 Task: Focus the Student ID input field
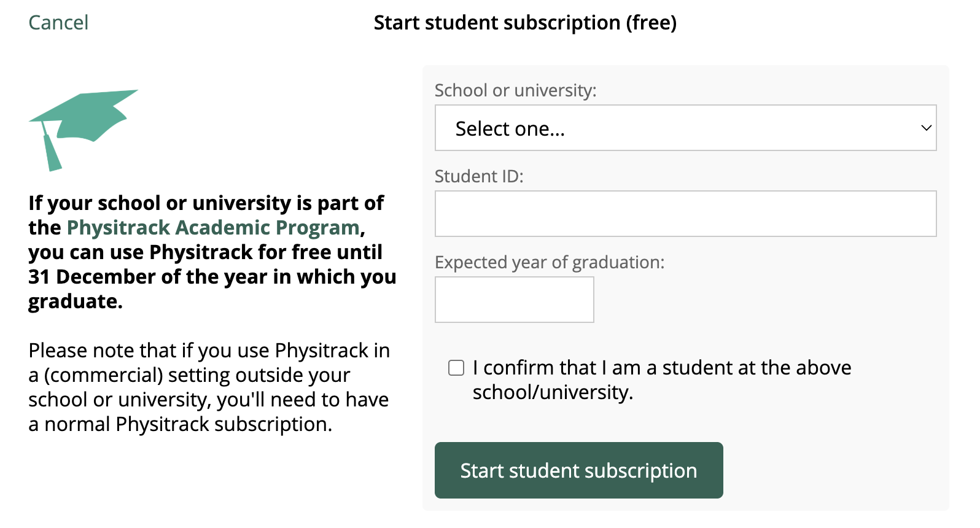pyautogui.click(x=685, y=214)
